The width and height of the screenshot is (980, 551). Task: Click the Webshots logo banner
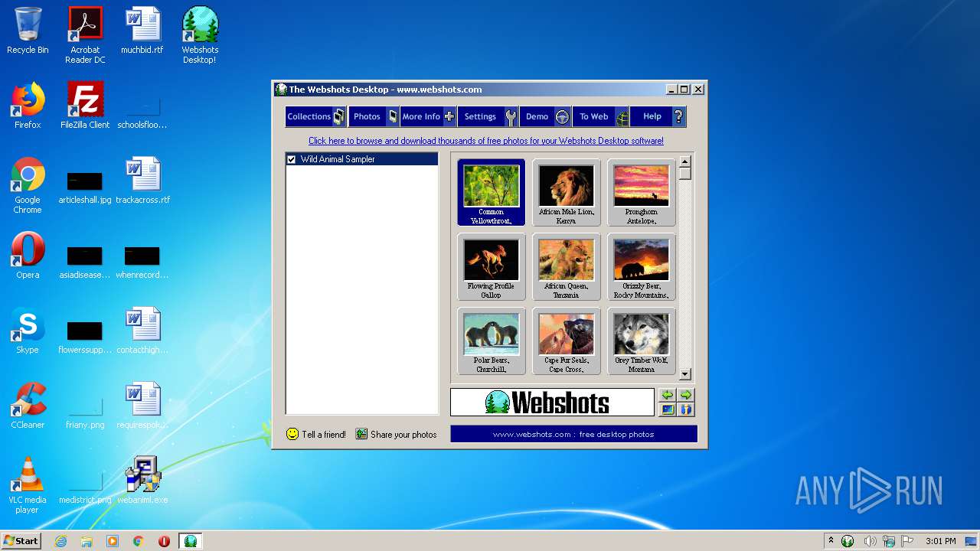[552, 402]
